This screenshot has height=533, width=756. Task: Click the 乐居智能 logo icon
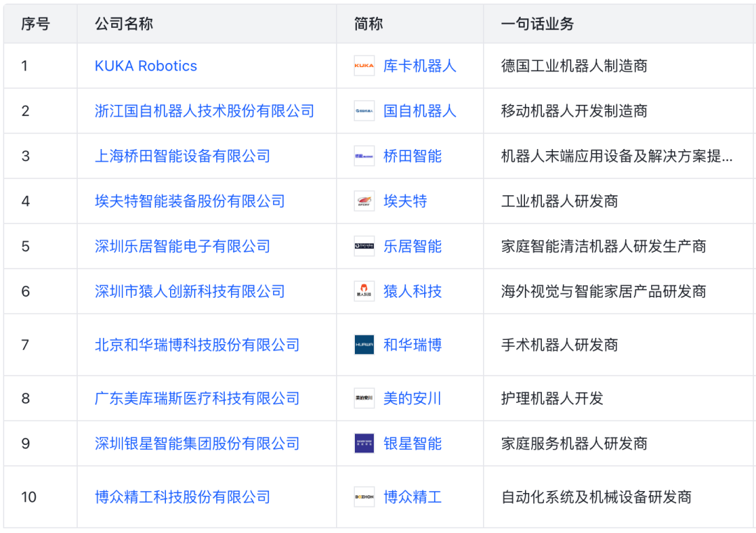364,246
